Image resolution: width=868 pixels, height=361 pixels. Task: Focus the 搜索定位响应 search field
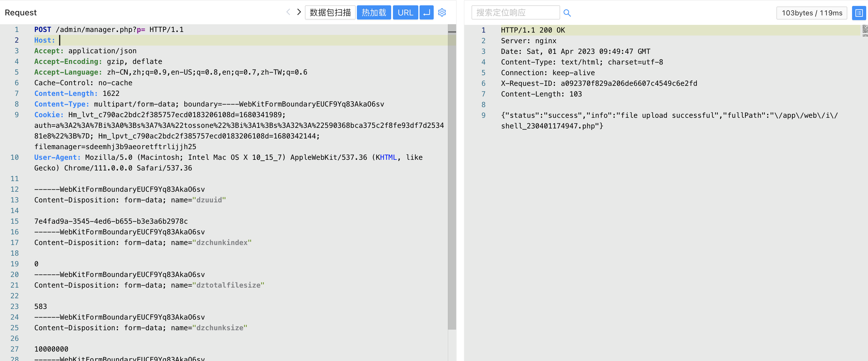515,12
